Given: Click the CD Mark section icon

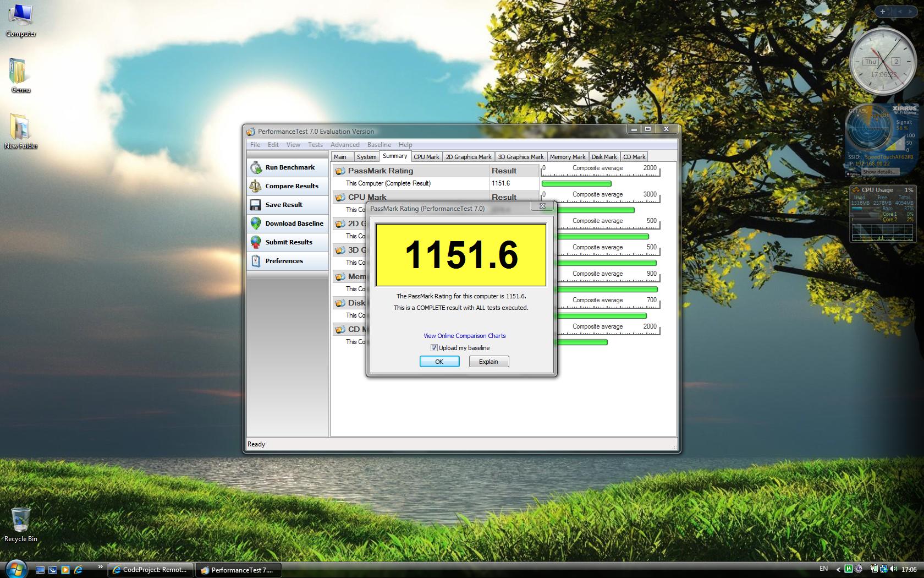Looking at the screenshot, I should (340, 330).
